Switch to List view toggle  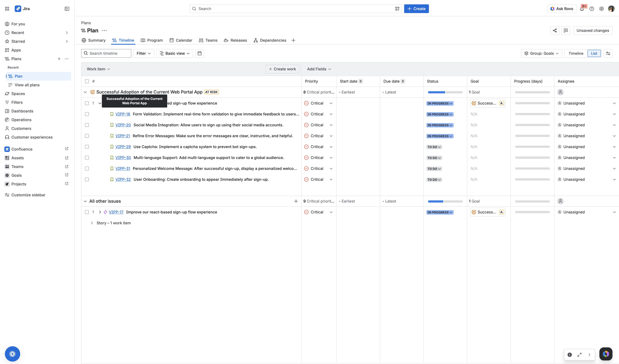[594, 53]
